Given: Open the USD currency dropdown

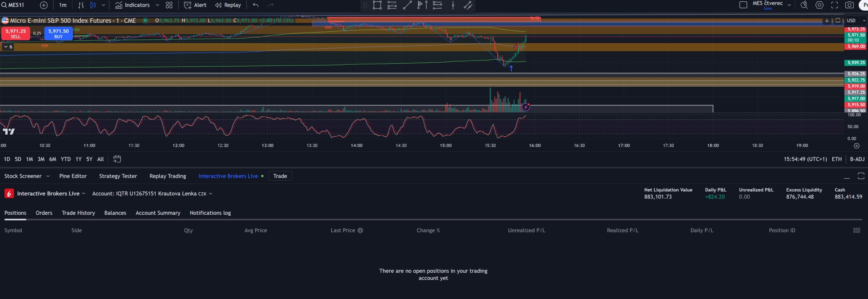Looking at the screenshot, I should pos(856,21).
